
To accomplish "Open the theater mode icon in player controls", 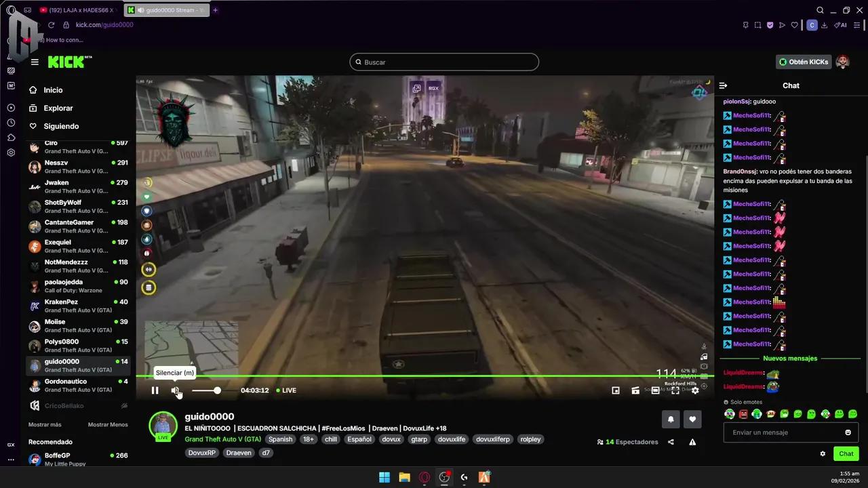I will (655, 390).
